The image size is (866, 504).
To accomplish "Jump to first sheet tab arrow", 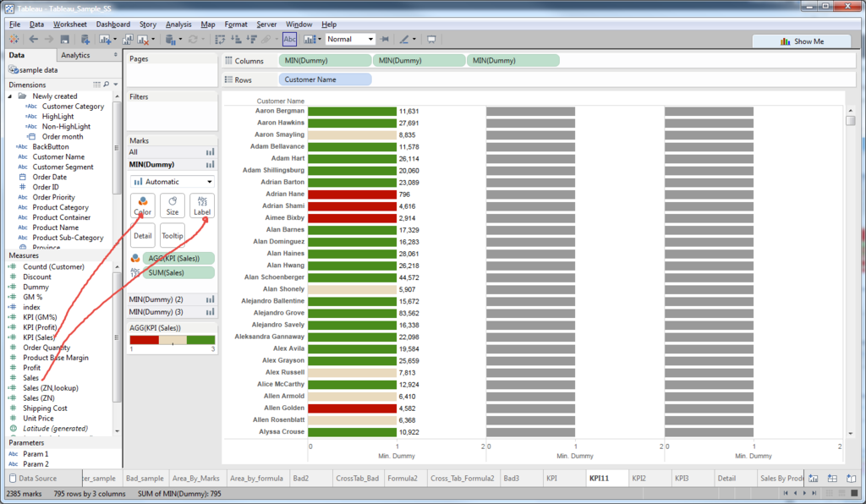I will click(786, 493).
